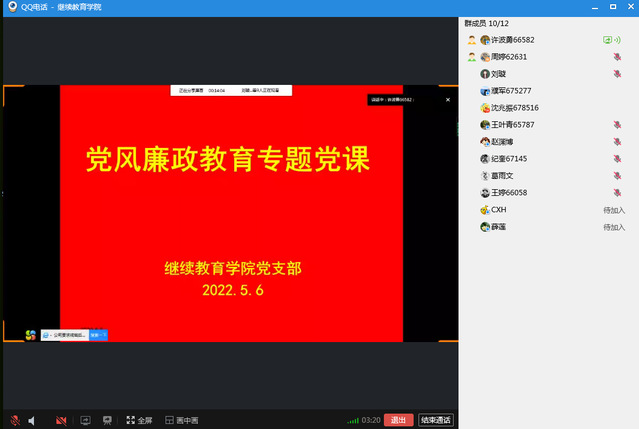Unmute the microphone in the bottom toolbar

[x=14, y=420]
